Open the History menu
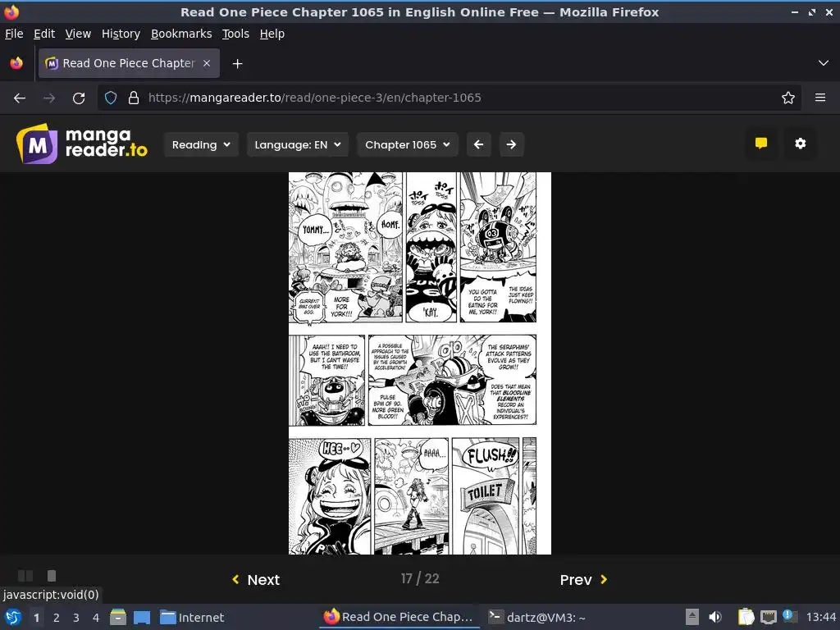The width and height of the screenshot is (840, 630). (121, 34)
